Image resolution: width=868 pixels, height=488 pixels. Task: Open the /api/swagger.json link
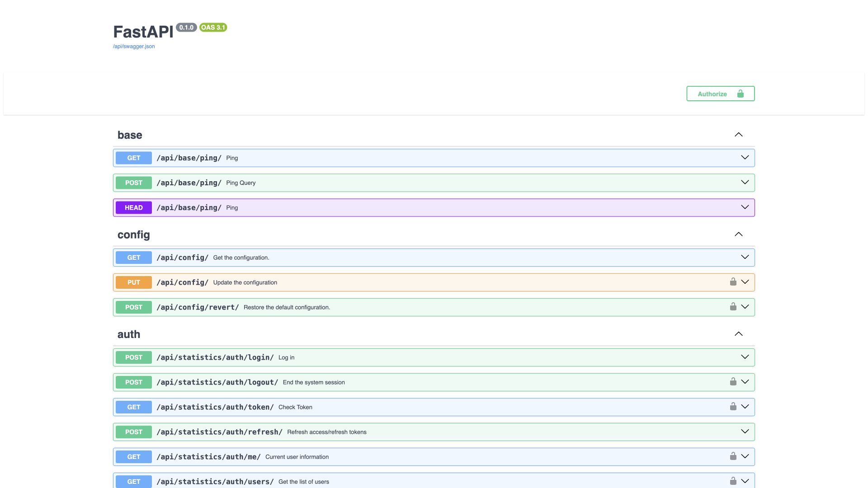click(134, 46)
